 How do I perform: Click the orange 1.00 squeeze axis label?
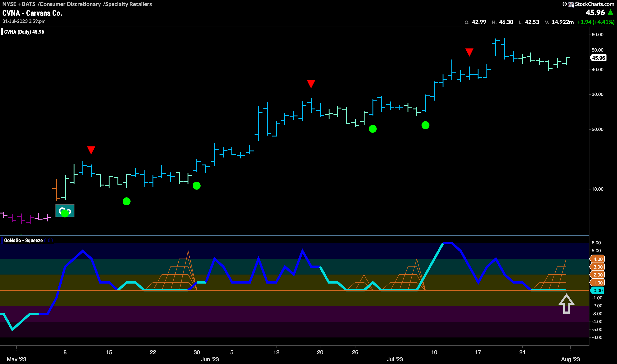coord(597,283)
